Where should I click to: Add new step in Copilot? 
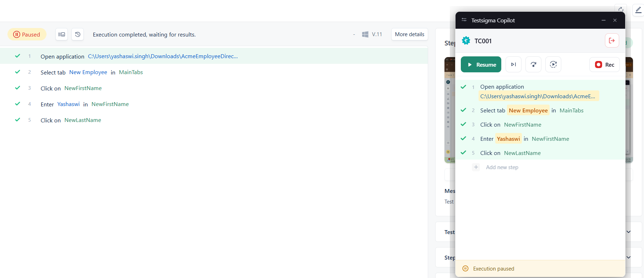(x=502, y=167)
